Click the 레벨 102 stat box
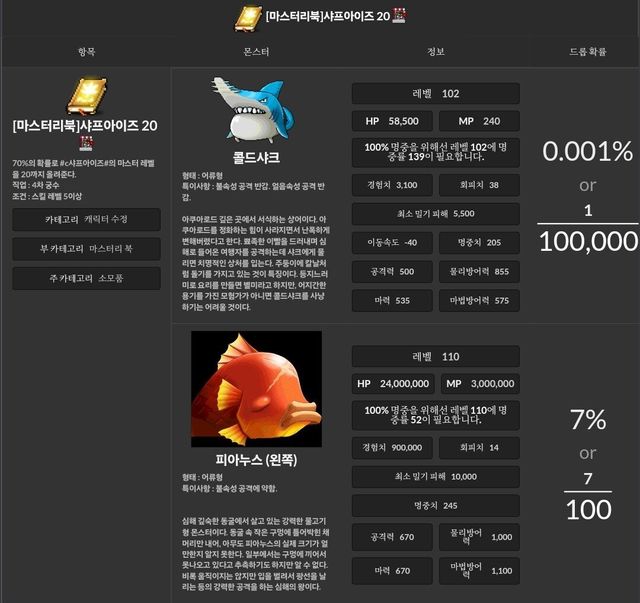 click(436, 93)
